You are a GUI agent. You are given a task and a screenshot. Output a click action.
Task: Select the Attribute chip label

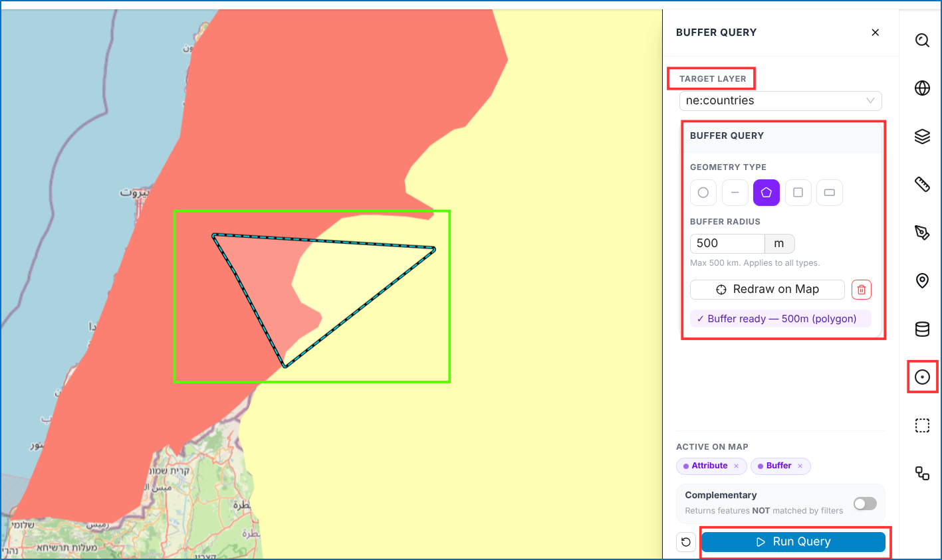pyautogui.click(x=709, y=466)
